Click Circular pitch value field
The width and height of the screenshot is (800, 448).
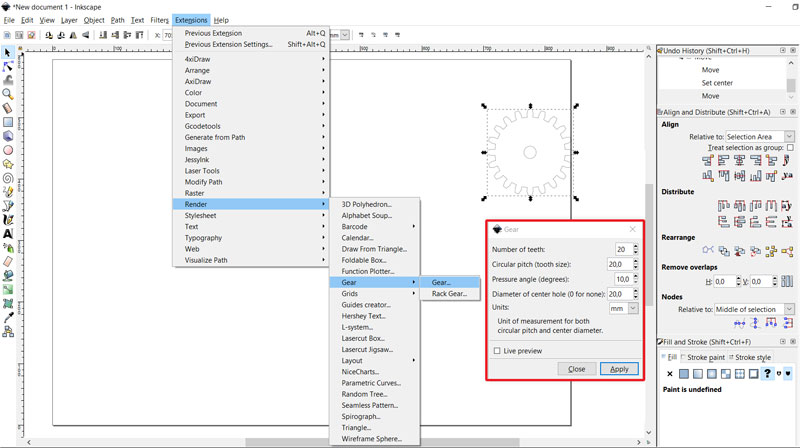pos(619,264)
